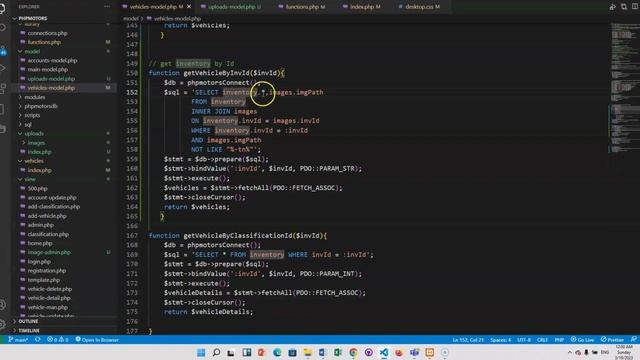640x360 pixels.
Task: Click the CRLF end-of-line indicator
Action: [x=542, y=340]
